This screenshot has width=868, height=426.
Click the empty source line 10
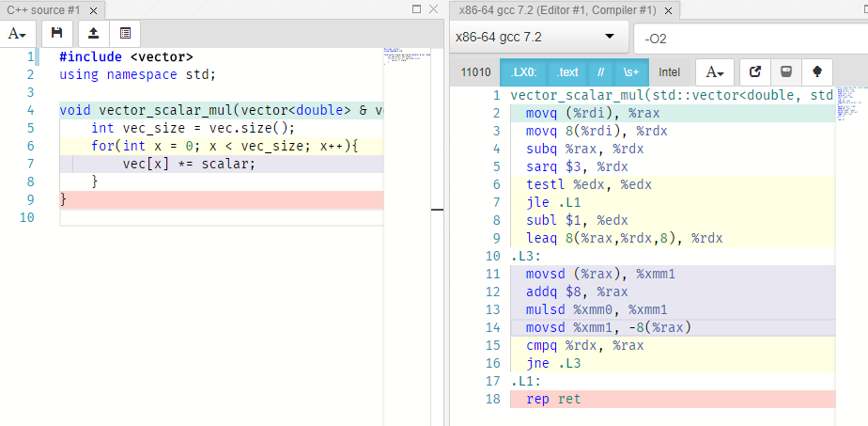[222, 218]
